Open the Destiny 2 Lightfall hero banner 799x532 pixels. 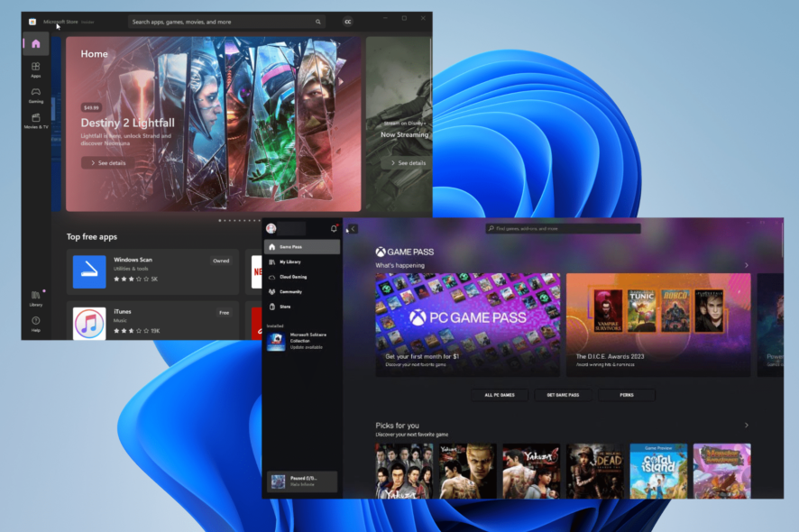pyautogui.click(x=214, y=124)
